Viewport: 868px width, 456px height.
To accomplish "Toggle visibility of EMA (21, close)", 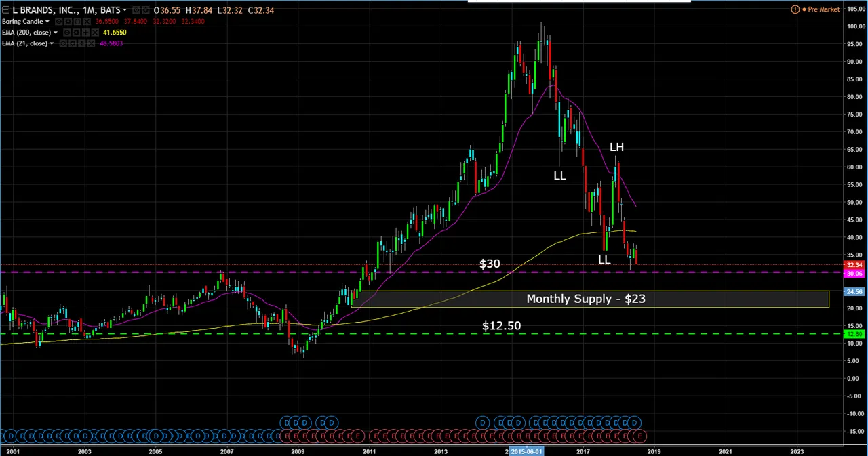I will point(63,43).
